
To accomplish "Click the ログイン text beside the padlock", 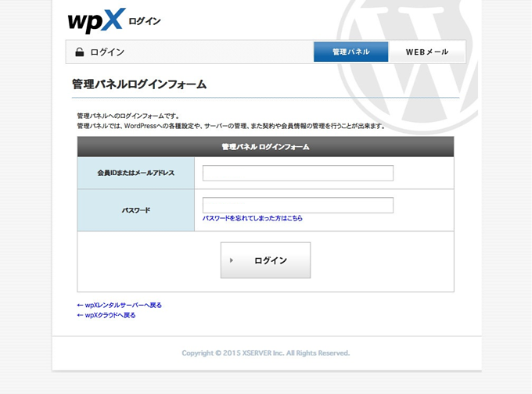I will (x=107, y=52).
